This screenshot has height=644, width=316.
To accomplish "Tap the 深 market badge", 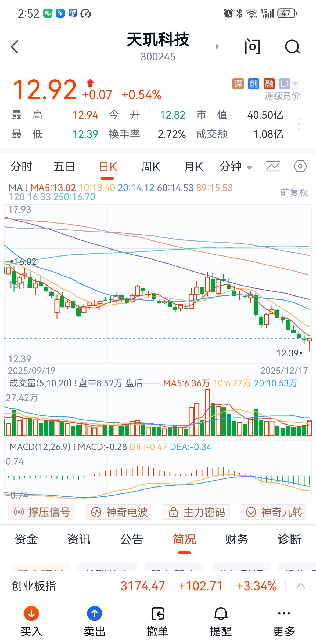I will pyautogui.click(x=238, y=84).
